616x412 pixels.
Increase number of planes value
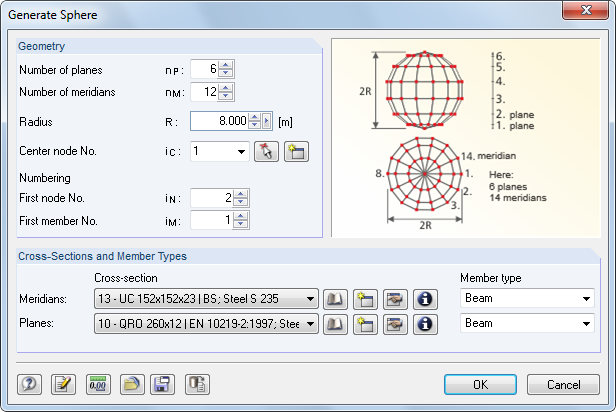[x=226, y=65]
